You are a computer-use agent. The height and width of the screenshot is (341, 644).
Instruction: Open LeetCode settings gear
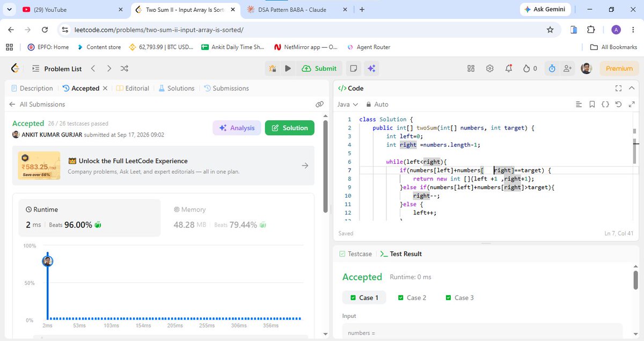tap(489, 68)
